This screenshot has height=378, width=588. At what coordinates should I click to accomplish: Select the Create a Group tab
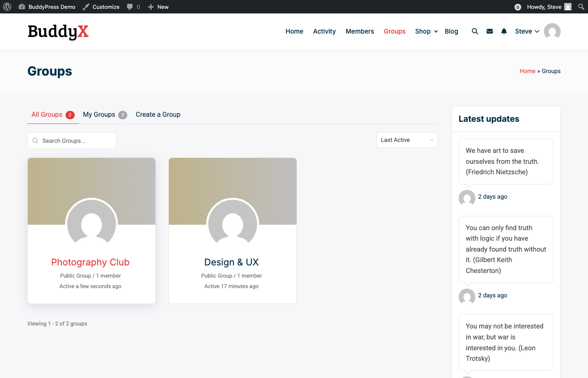(x=158, y=114)
